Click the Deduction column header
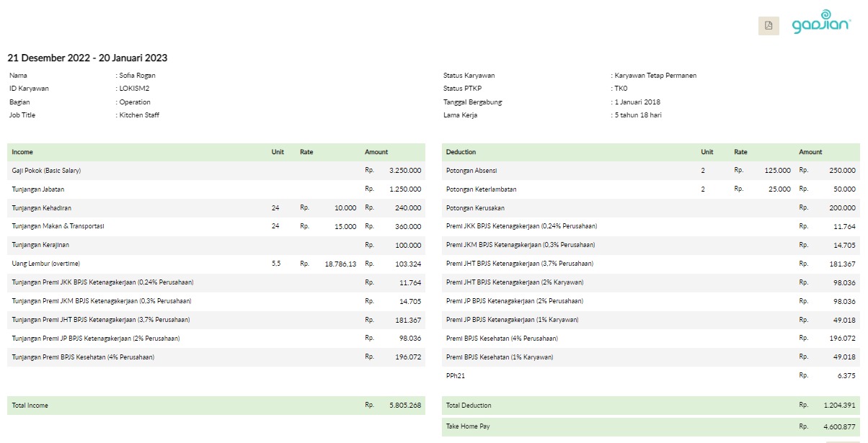The image size is (868, 443). click(x=461, y=152)
